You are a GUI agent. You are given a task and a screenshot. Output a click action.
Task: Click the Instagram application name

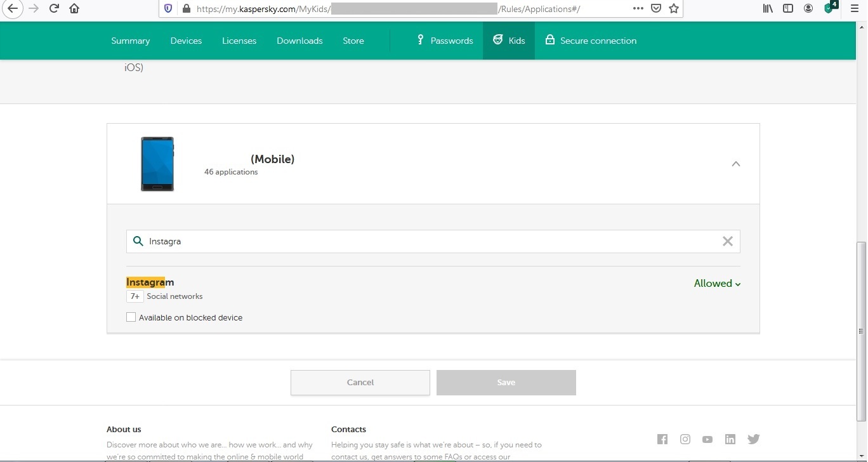(150, 282)
